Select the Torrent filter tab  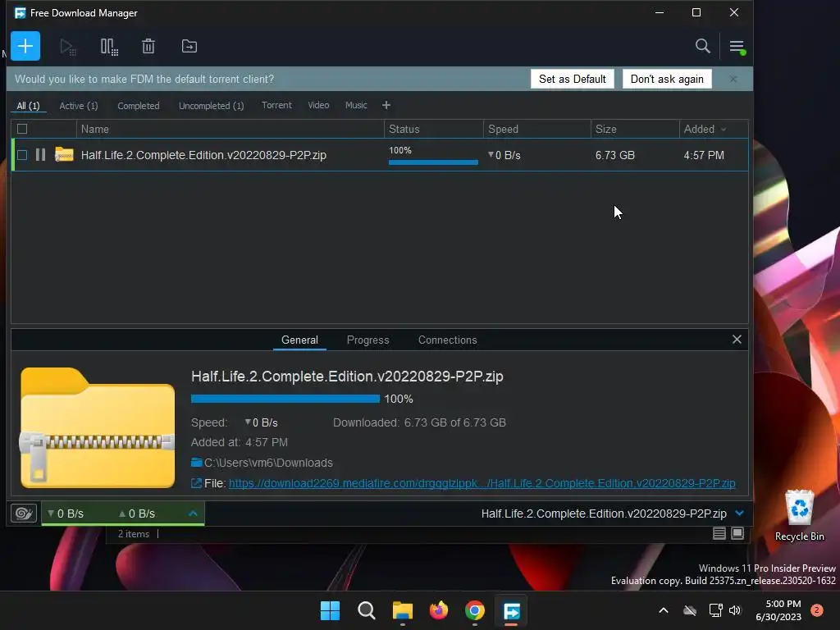tap(276, 105)
